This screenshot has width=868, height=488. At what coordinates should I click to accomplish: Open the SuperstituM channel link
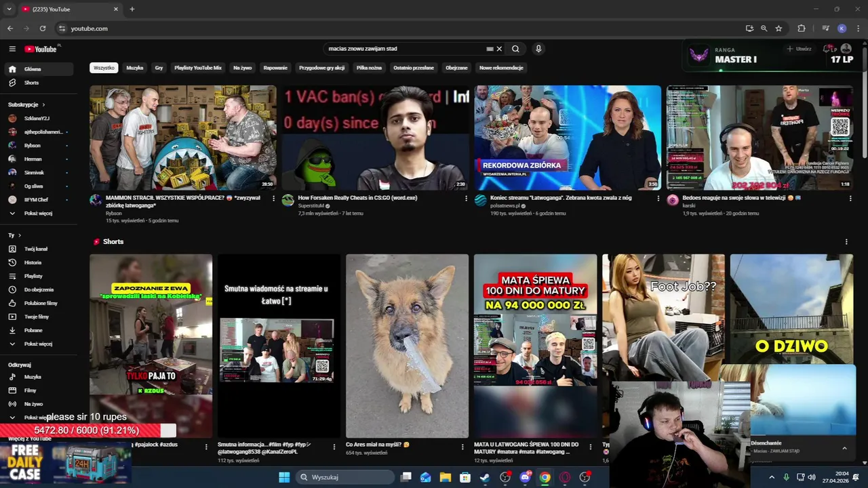coord(313,206)
